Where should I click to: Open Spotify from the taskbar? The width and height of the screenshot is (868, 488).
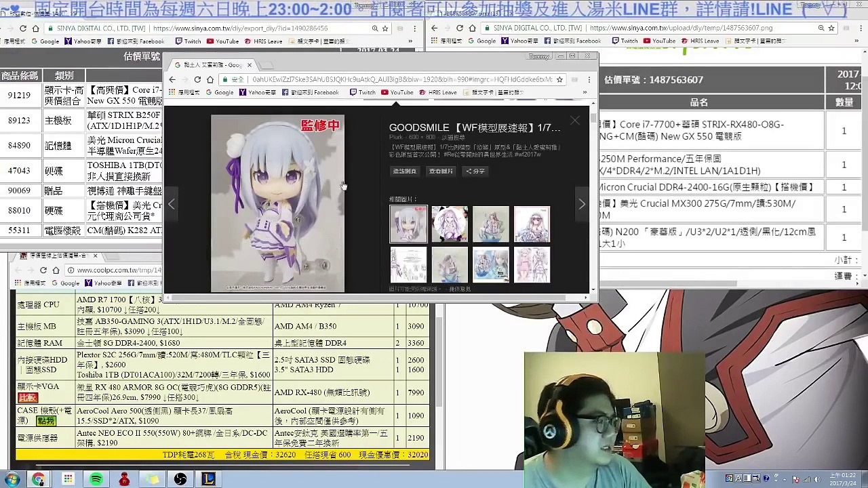pos(96,479)
